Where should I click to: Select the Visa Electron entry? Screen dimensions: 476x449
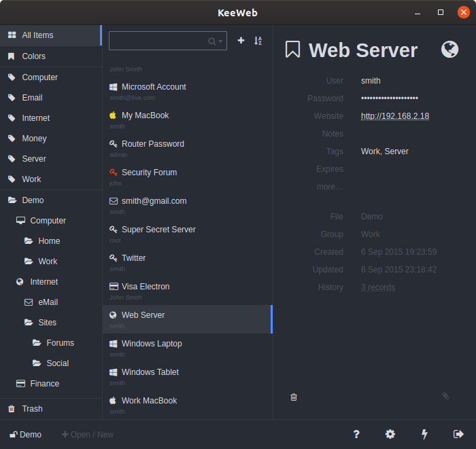(x=187, y=291)
